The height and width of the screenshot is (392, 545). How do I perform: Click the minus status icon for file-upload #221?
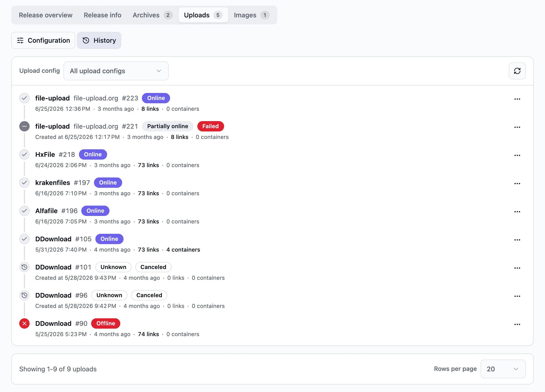(24, 126)
